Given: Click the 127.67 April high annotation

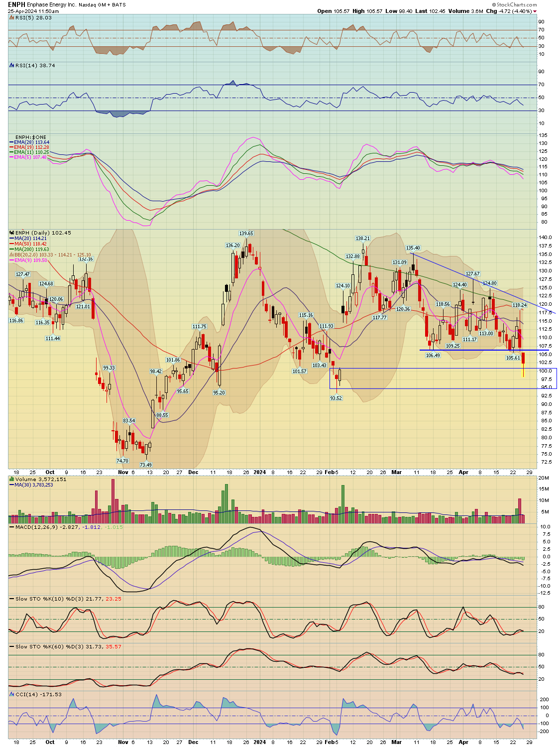Looking at the screenshot, I should coord(472,273).
